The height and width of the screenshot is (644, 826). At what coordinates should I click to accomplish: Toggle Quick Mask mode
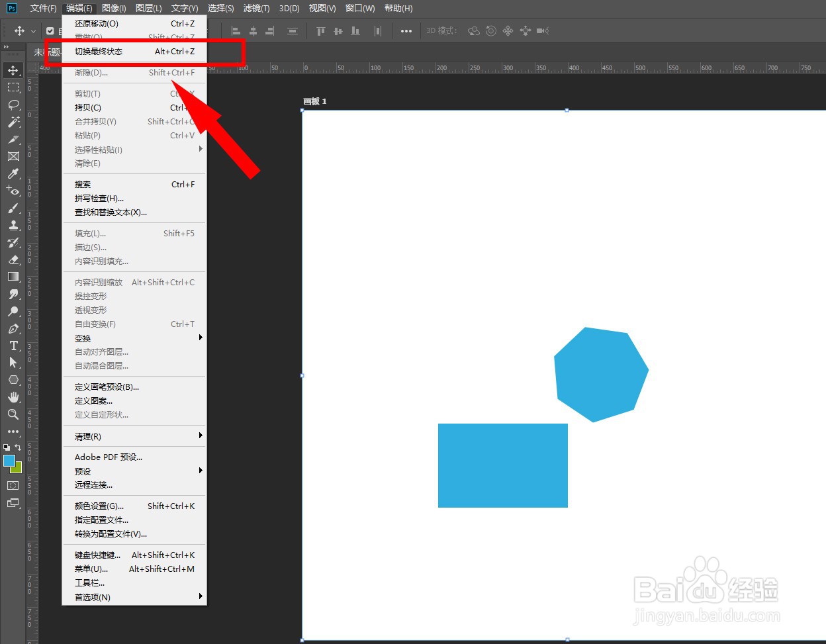(13, 486)
